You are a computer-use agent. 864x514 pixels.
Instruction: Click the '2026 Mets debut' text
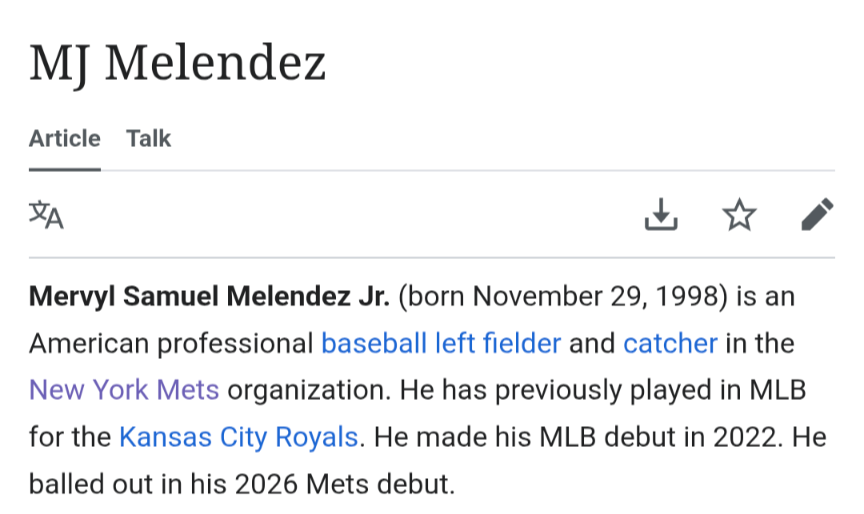[343, 484]
